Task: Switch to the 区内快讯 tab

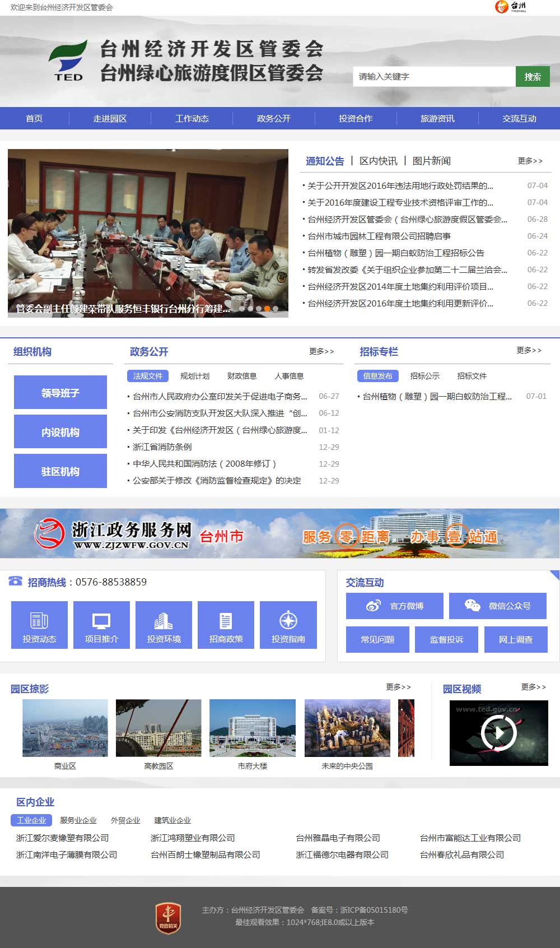Action: 379,161
